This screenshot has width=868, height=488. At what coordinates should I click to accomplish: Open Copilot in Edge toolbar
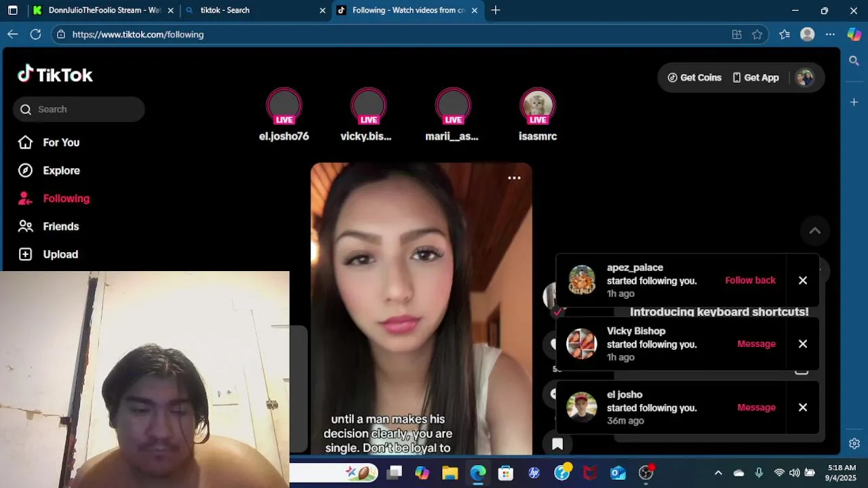coord(854,35)
